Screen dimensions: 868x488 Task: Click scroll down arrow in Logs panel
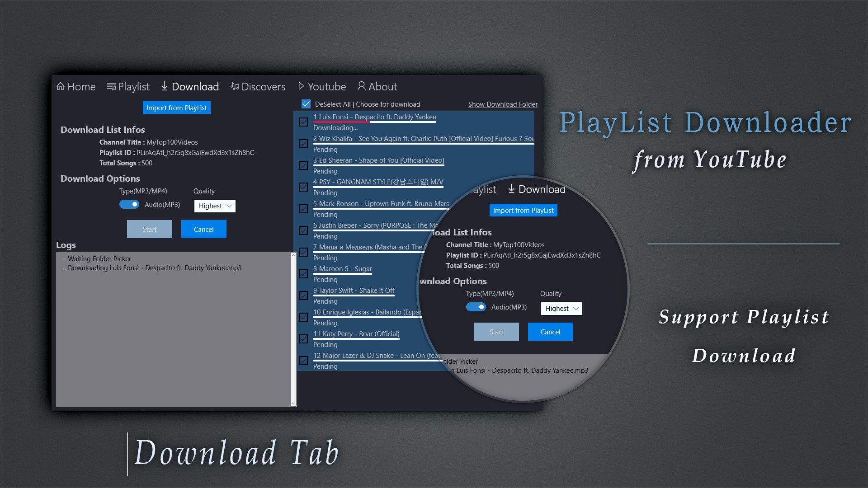(x=293, y=403)
